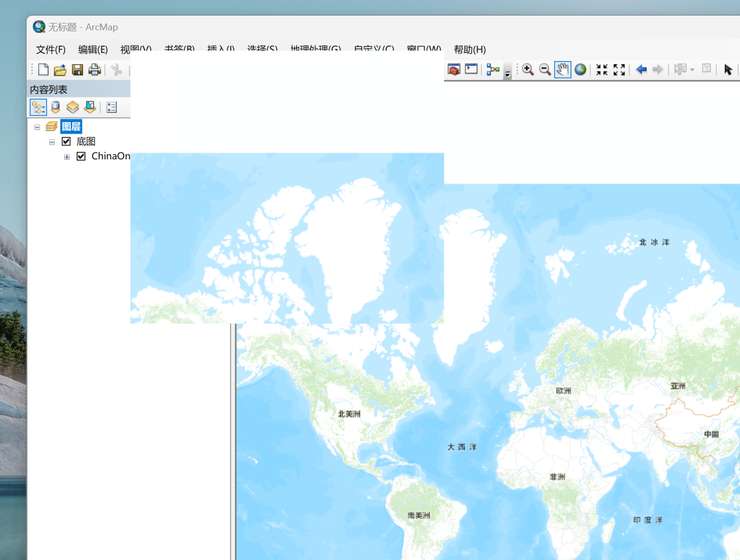The image size is (740, 560).
Task: Activate the Pan hand tool
Action: click(563, 69)
